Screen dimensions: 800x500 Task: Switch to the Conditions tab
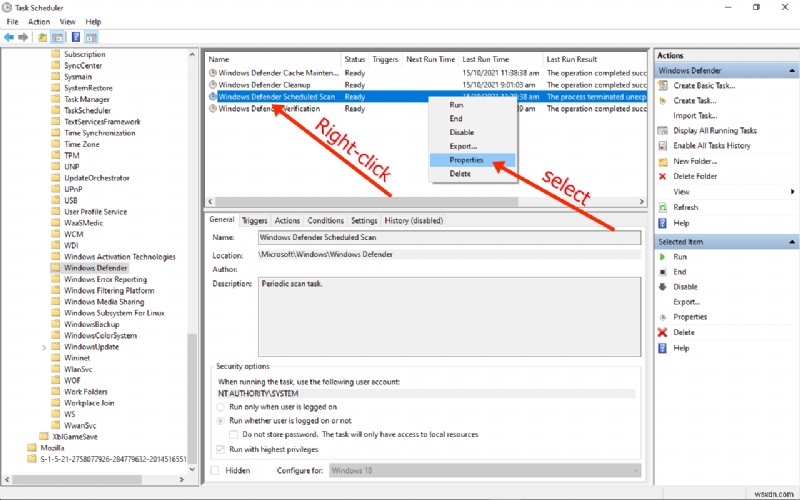326,221
